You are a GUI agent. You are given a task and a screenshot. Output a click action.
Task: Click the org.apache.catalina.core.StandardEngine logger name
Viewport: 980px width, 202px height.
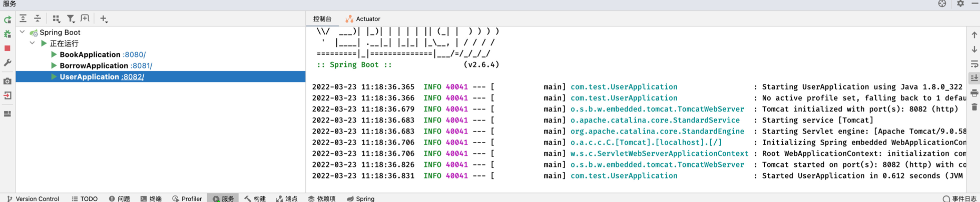(657, 131)
